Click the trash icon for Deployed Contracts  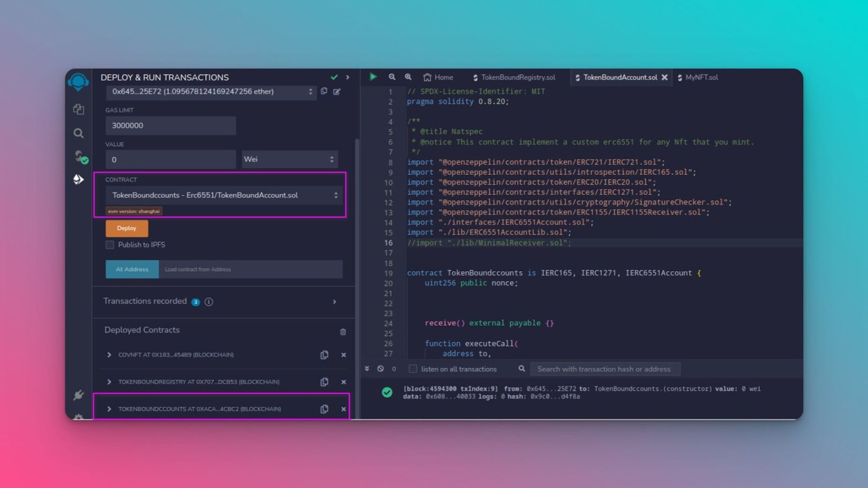(x=343, y=332)
